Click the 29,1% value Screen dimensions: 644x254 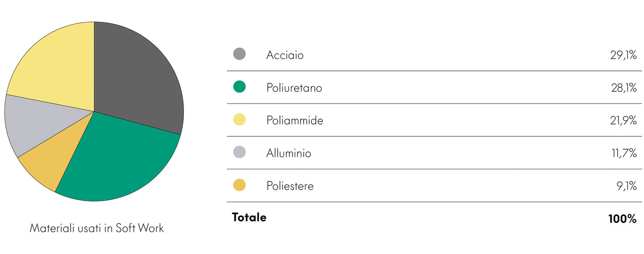(x=623, y=55)
